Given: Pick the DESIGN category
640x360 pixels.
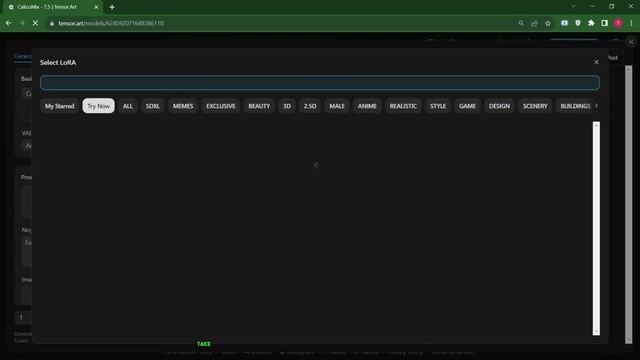Looking at the screenshot, I should pyautogui.click(x=499, y=106).
